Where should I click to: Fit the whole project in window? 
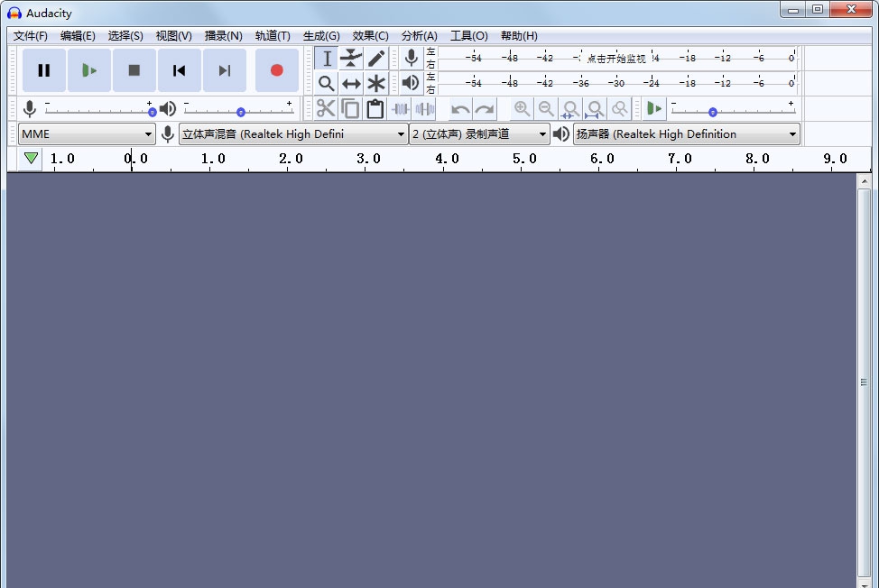595,108
